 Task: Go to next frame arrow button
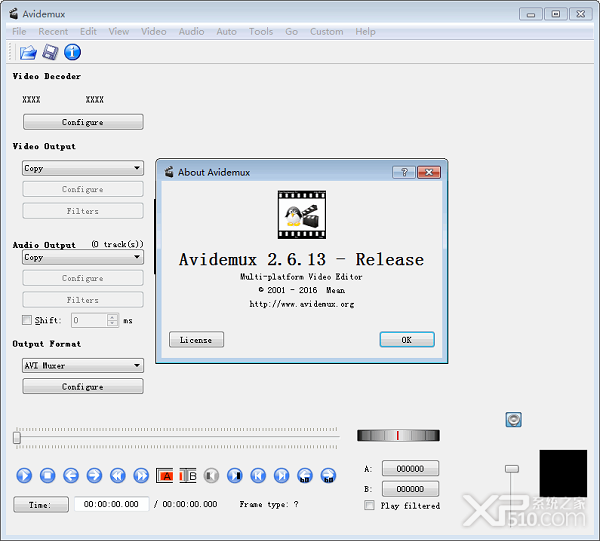click(x=94, y=476)
